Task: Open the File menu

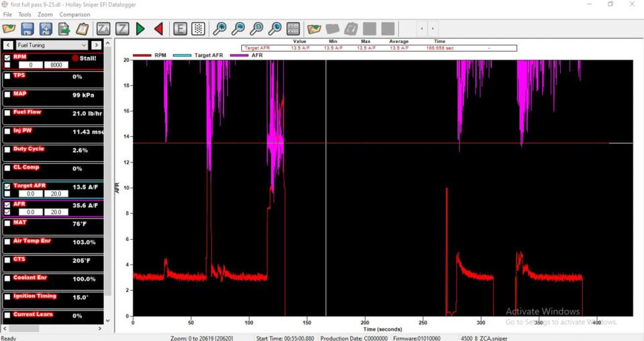Action: 7,14
